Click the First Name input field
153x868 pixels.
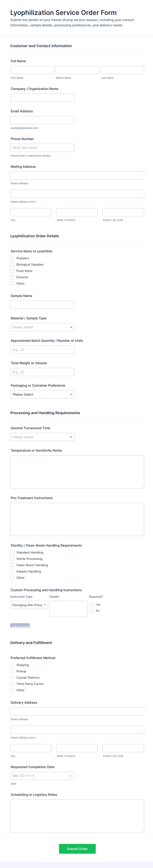point(32,70)
